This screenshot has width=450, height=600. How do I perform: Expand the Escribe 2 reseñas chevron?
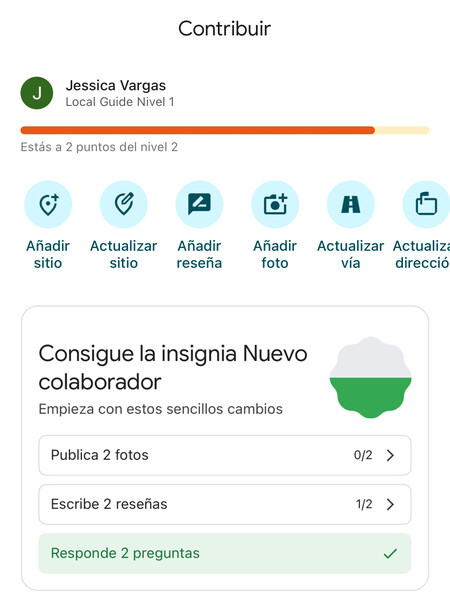click(390, 504)
